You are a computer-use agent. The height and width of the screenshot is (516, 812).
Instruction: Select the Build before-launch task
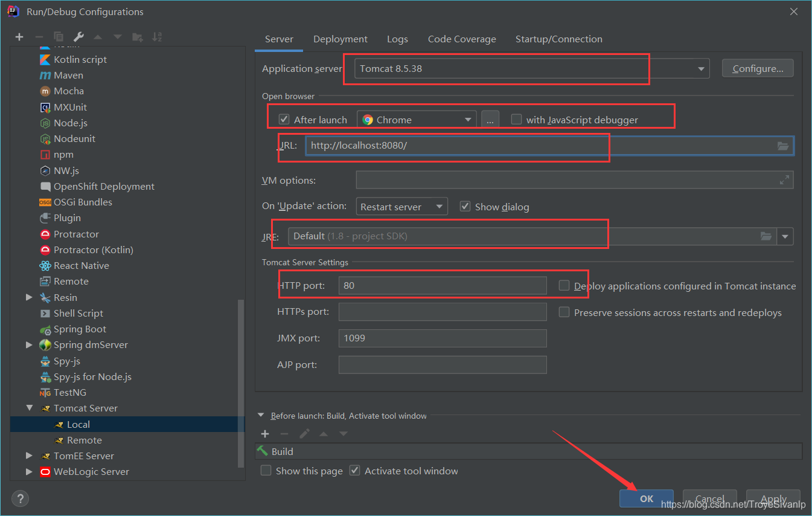pyautogui.click(x=528, y=451)
